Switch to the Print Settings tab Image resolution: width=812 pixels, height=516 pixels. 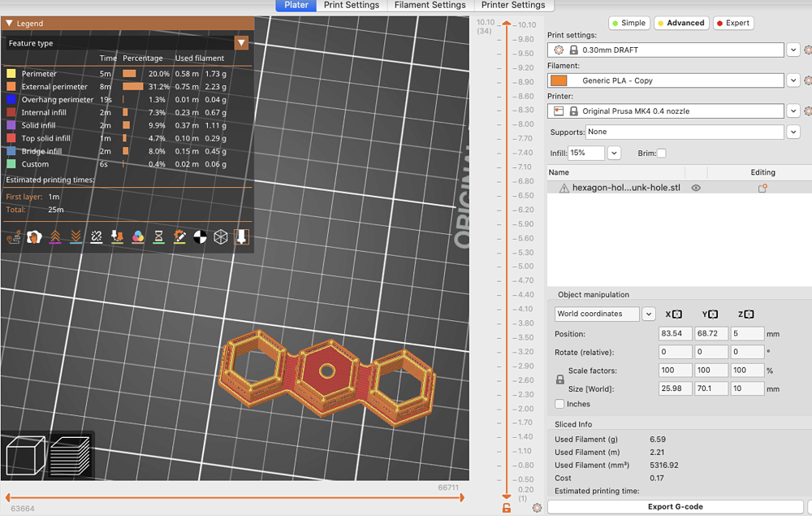352,5
